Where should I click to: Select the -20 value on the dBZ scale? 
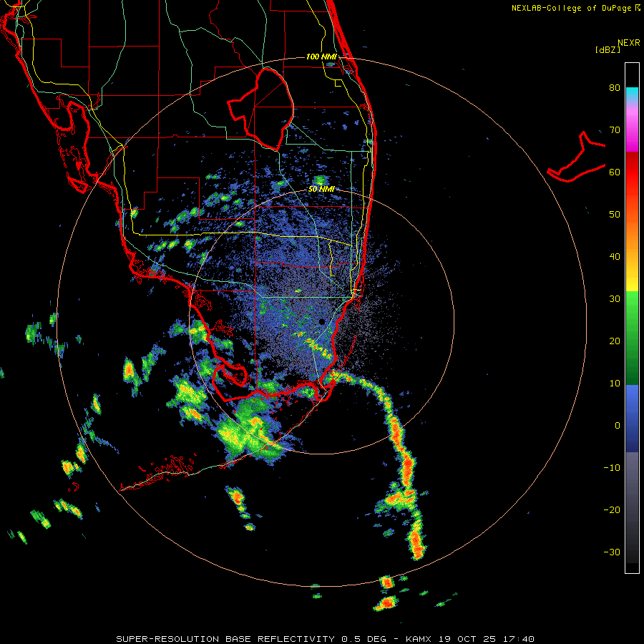click(x=612, y=510)
